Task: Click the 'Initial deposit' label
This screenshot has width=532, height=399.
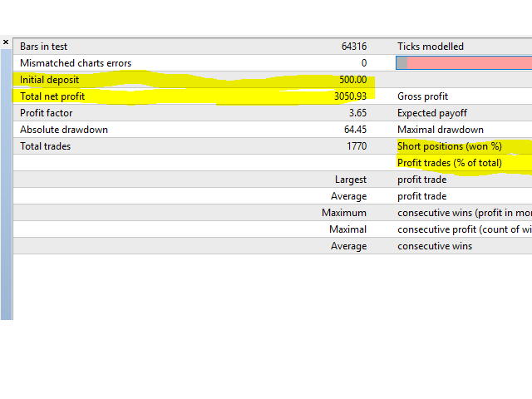Action: pos(49,80)
